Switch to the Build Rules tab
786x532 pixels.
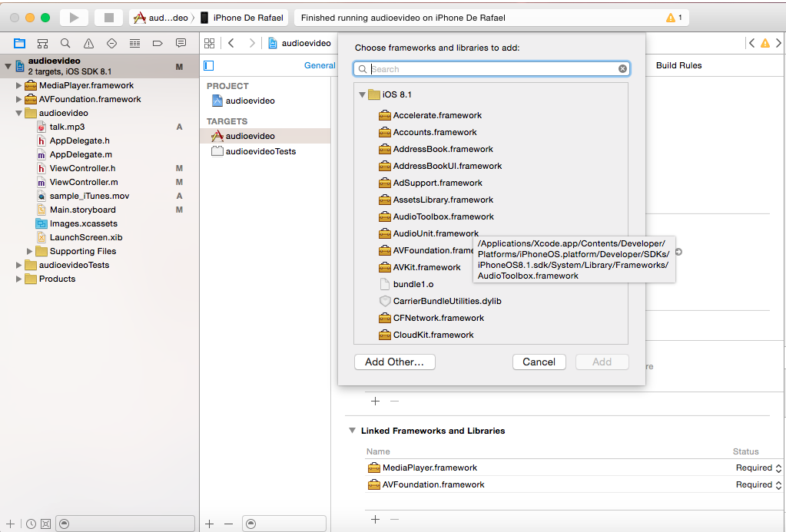678,65
